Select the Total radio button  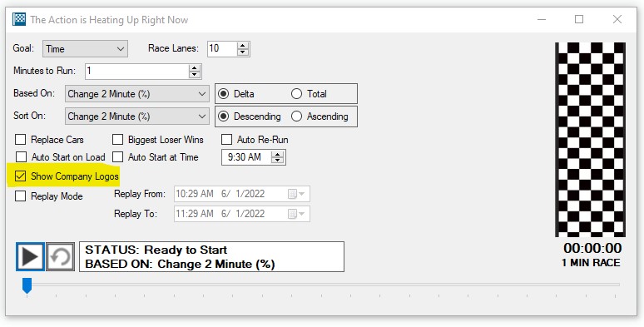click(x=296, y=94)
